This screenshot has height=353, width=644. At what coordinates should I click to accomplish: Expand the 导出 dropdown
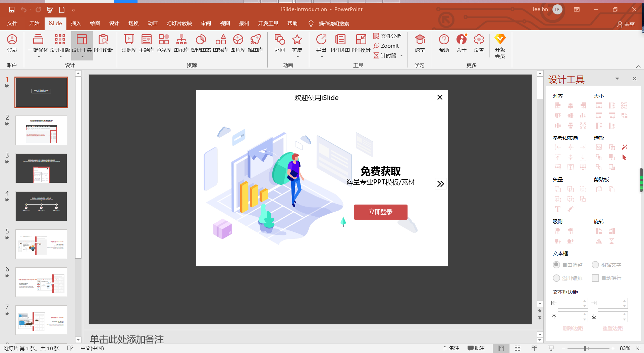pos(322,57)
